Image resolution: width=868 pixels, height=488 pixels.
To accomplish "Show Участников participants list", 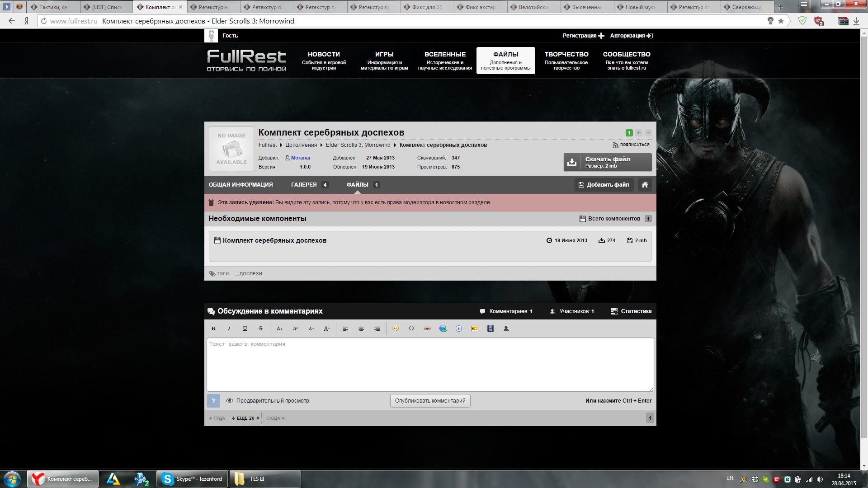I will [572, 311].
